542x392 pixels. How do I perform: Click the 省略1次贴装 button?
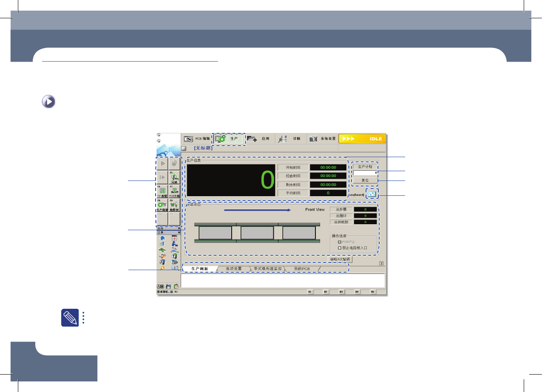340,259
